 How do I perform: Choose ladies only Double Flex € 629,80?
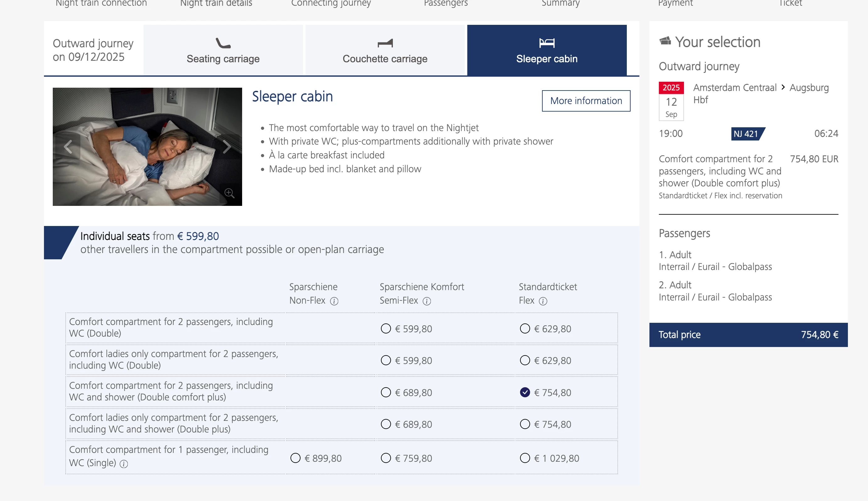point(524,360)
